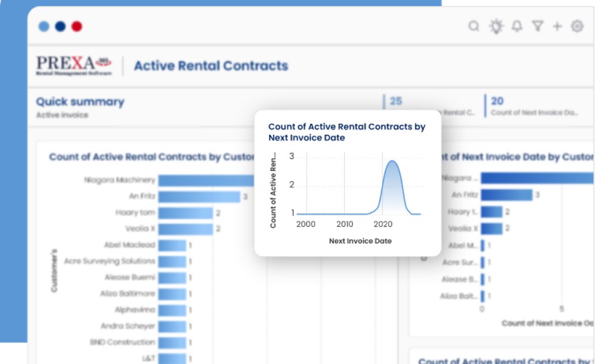The height and width of the screenshot is (364, 595).
Task: Open the lightbulb insights icon
Action: [x=496, y=26]
